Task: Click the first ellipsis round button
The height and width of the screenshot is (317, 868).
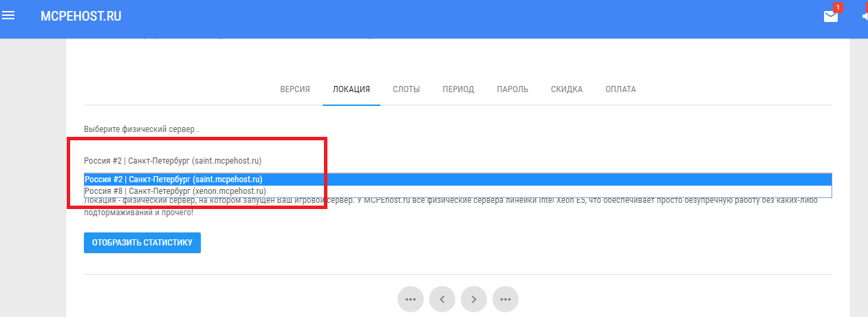Action: click(x=411, y=299)
